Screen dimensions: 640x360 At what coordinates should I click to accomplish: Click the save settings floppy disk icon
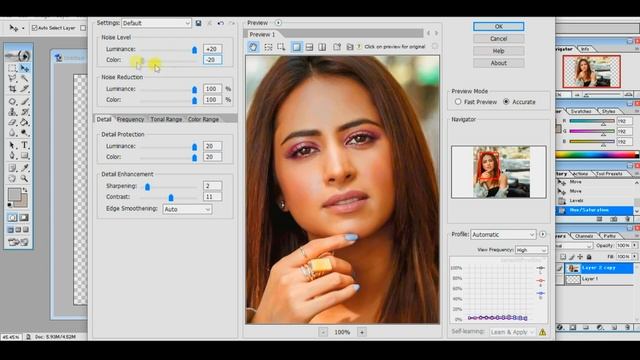(x=198, y=23)
